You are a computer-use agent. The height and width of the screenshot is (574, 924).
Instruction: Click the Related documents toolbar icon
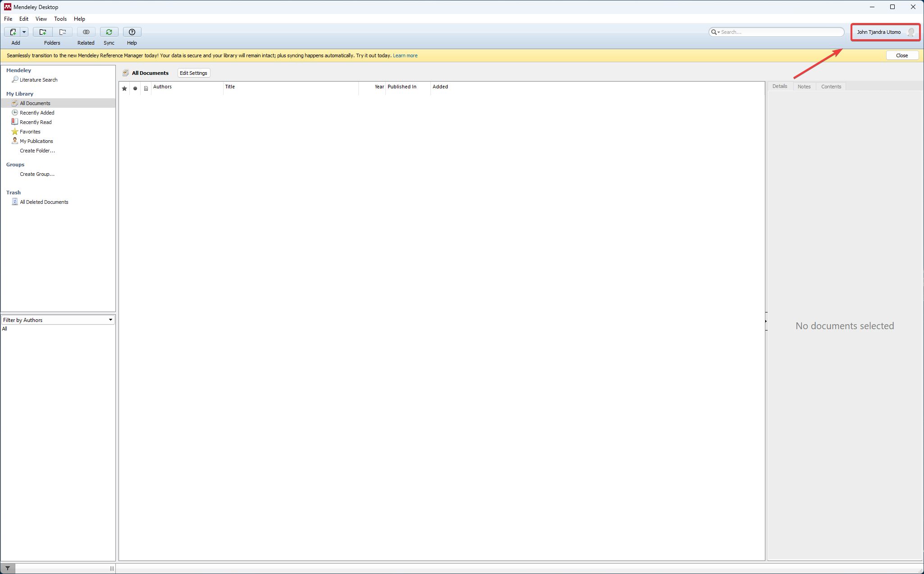86,32
